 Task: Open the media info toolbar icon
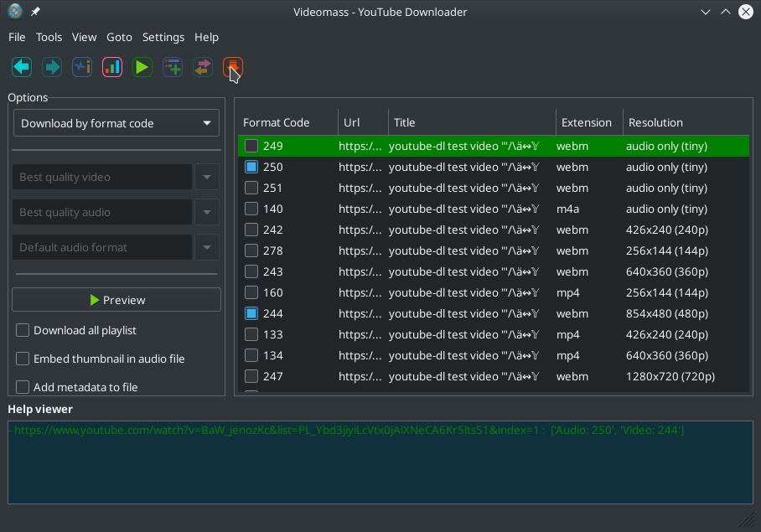[x=82, y=67]
